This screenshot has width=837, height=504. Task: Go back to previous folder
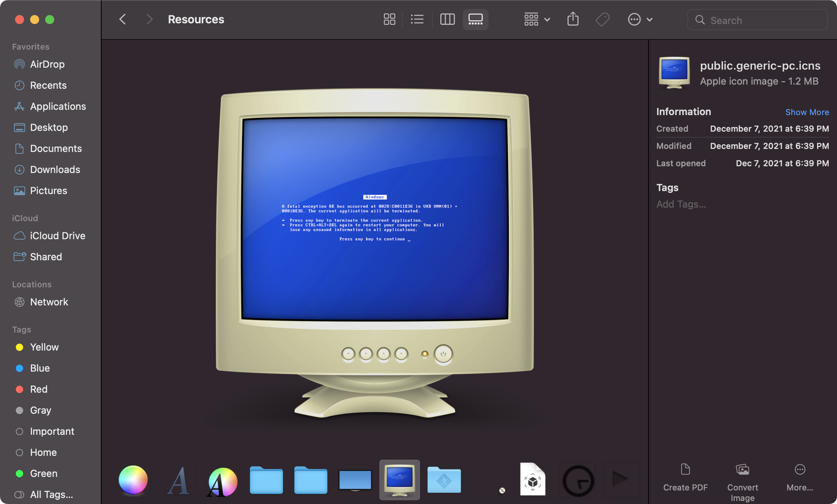tap(122, 19)
